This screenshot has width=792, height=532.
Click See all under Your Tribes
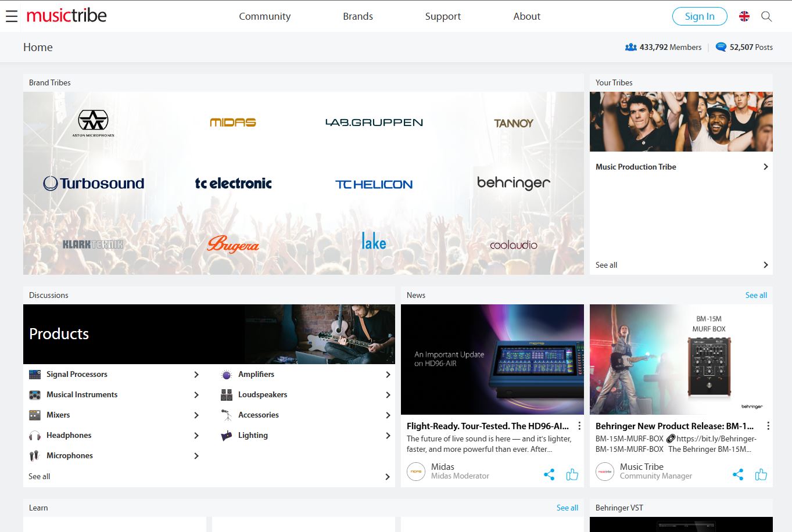point(606,265)
